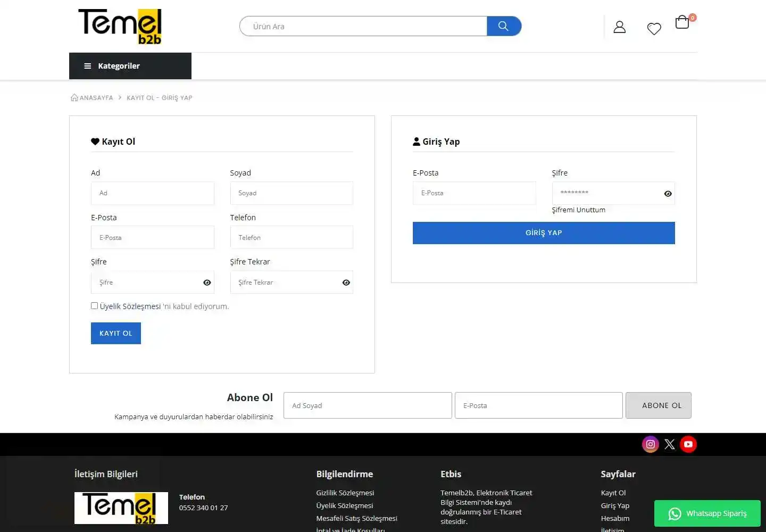Image resolution: width=766 pixels, height=532 pixels.
Task: Click the home icon in breadcrumb
Action: point(74,97)
